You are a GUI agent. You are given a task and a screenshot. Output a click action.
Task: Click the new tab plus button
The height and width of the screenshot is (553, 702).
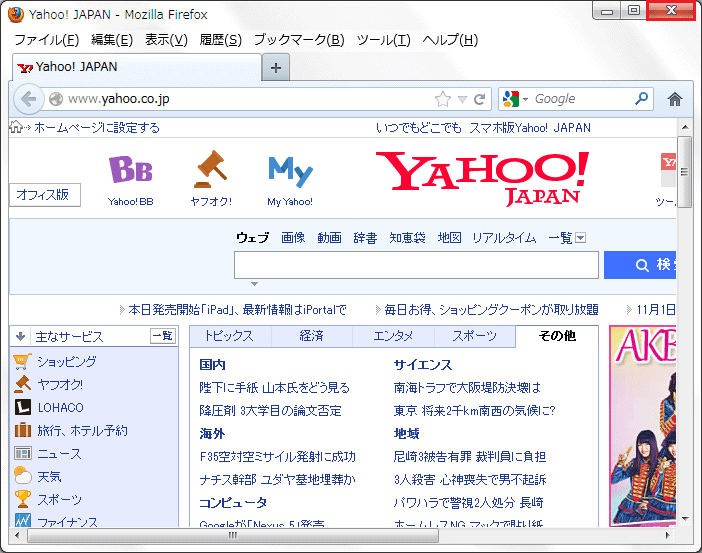[x=276, y=67]
